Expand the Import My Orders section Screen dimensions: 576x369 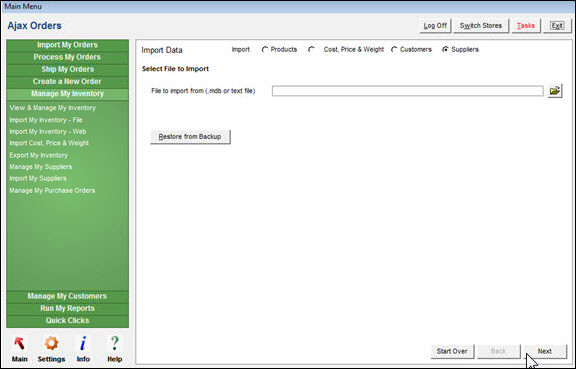pyautogui.click(x=67, y=45)
